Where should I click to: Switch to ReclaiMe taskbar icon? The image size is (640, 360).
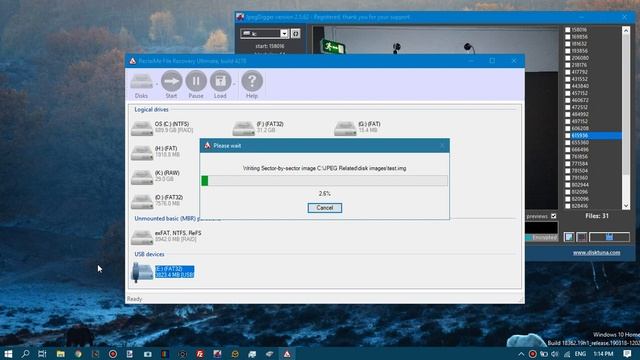point(287,353)
